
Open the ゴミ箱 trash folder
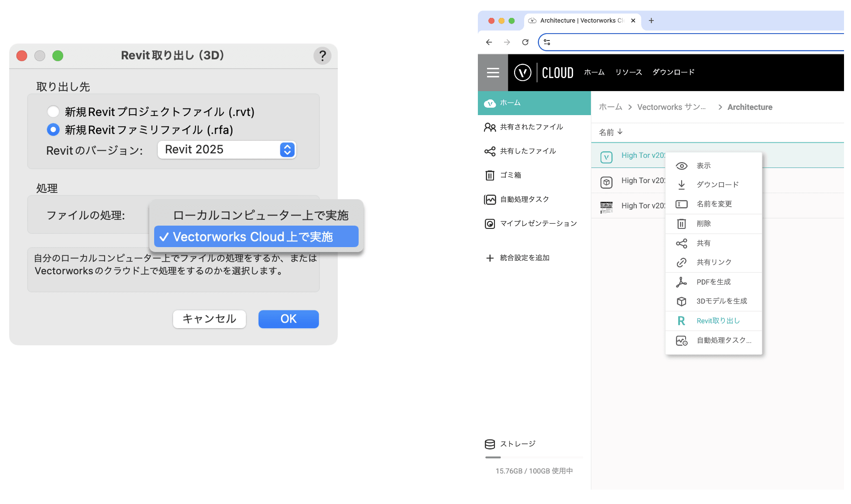point(534,175)
